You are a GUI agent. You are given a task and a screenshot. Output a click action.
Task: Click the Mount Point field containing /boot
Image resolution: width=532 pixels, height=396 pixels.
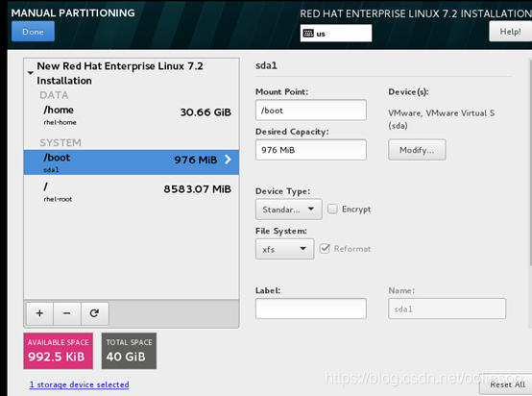pyautogui.click(x=311, y=110)
